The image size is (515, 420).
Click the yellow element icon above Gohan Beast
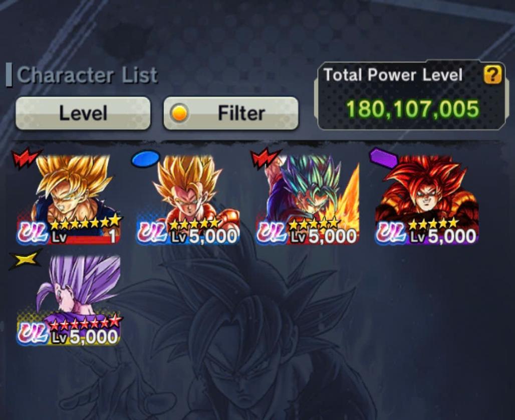coord(26,260)
